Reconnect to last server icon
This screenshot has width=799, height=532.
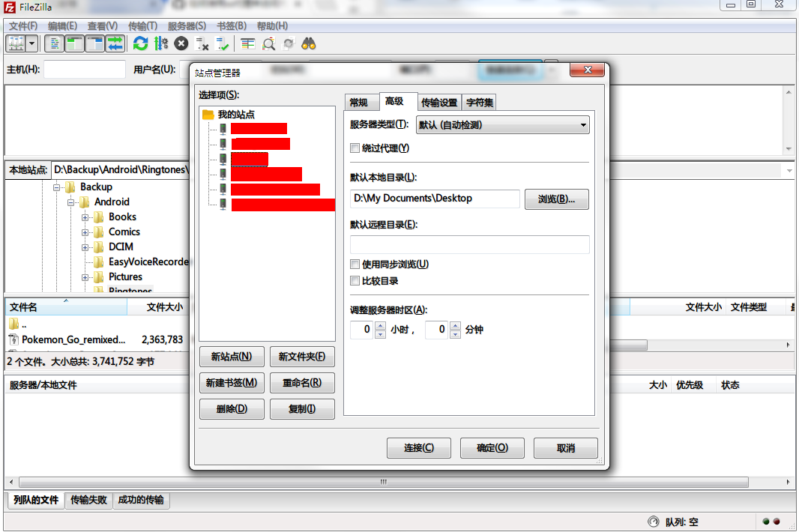[x=223, y=43]
